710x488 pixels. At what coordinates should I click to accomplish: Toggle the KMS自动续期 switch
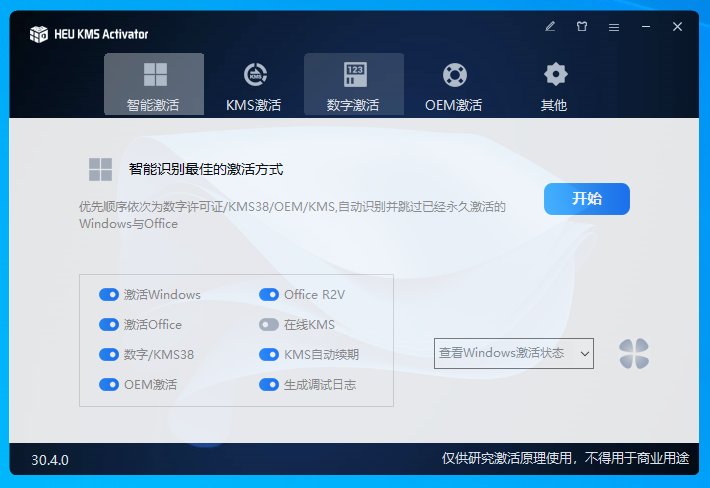tap(269, 355)
